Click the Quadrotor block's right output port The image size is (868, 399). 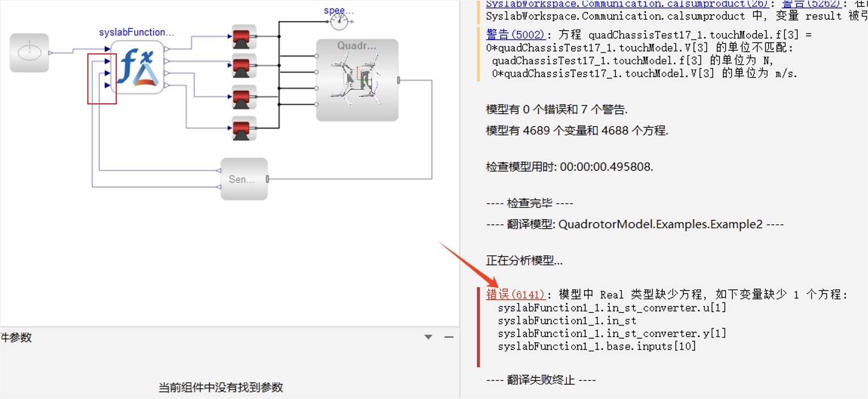click(x=400, y=80)
